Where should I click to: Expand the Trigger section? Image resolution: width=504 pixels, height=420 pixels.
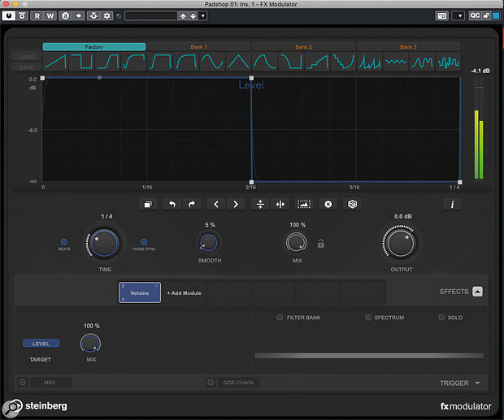477,383
